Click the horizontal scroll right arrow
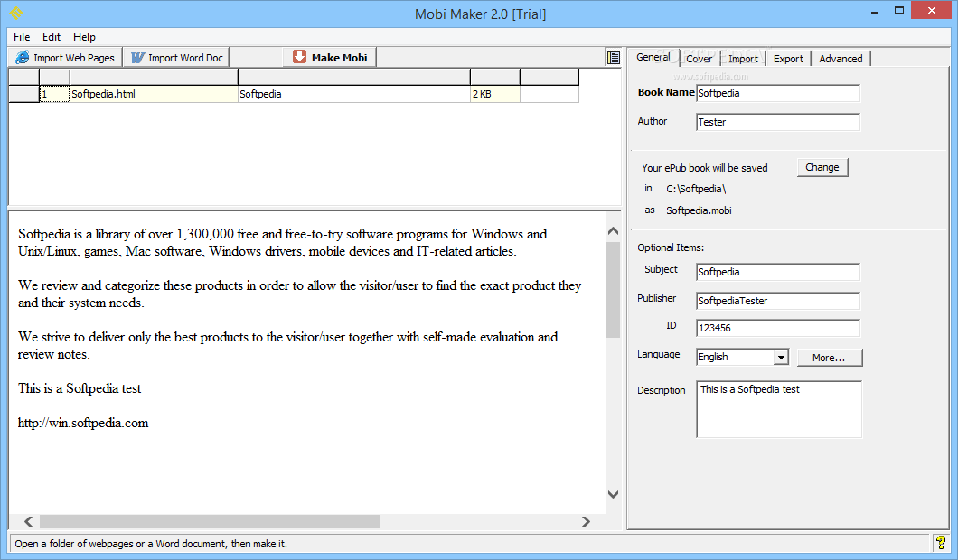The image size is (958, 560). point(586,521)
